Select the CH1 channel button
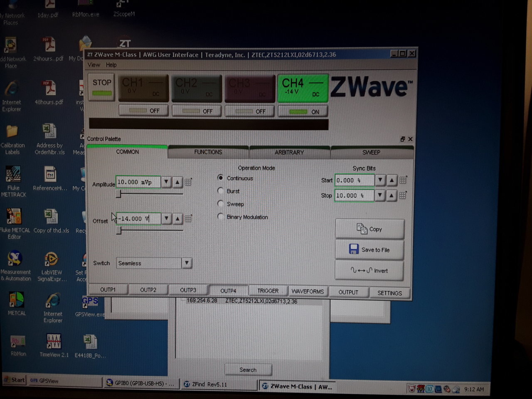The image size is (532, 399). click(x=143, y=88)
